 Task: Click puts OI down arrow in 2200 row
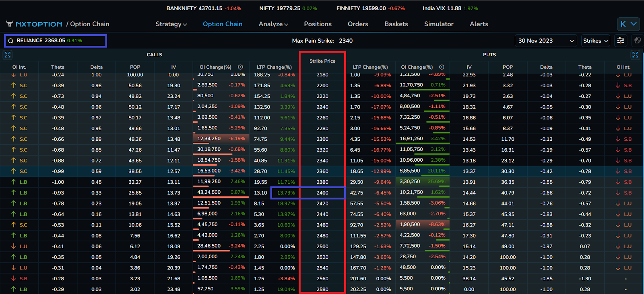coord(618,85)
